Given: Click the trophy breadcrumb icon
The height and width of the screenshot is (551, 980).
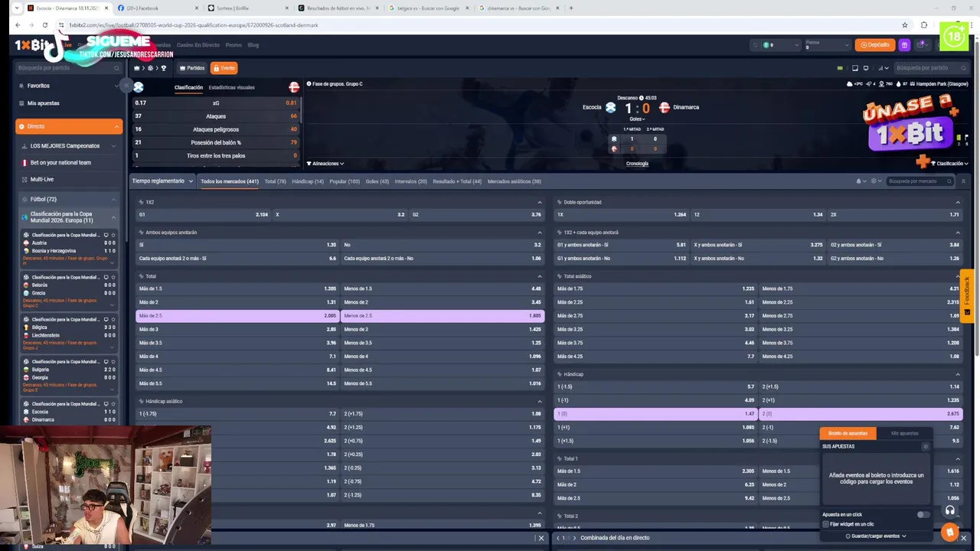Looking at the screenshot, I should tap(163, 68).
